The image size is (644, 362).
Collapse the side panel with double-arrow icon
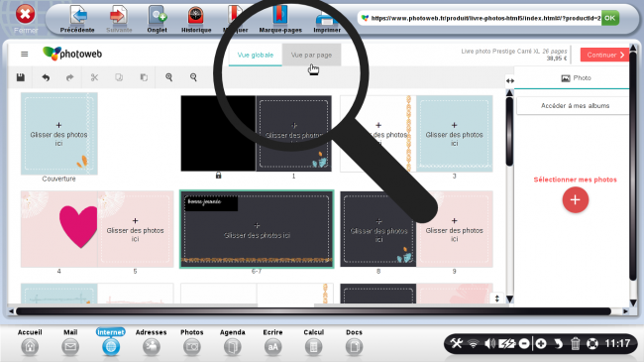pyautogui.click(x=509, y=81)
